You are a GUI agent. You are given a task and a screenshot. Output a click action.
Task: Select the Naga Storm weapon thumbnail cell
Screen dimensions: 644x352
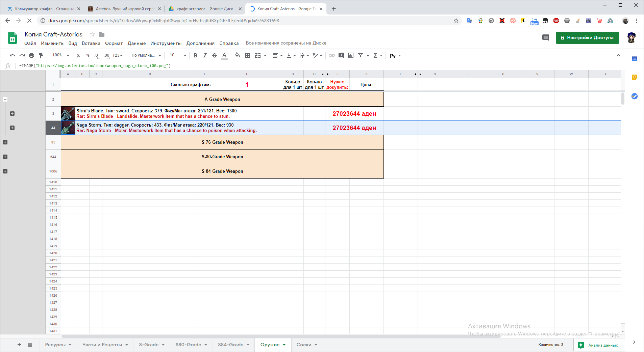click(x=68, y=128)
